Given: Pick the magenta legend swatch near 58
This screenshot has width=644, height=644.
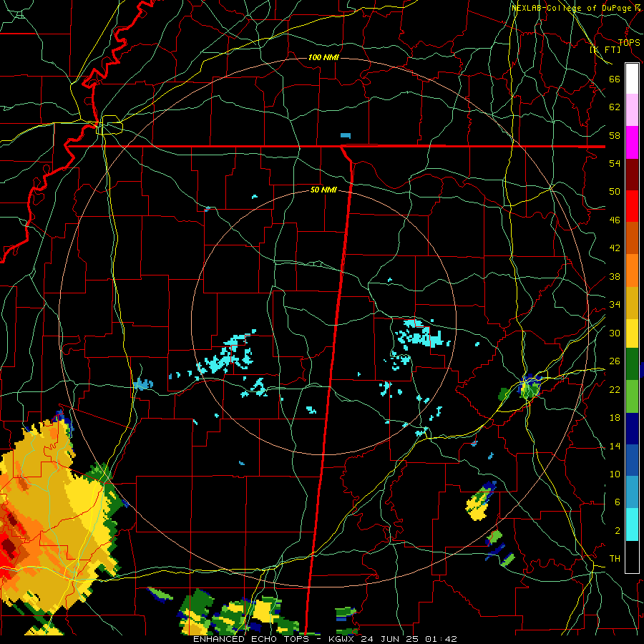Looking at the screenshot, I should (x=632, y=142).
